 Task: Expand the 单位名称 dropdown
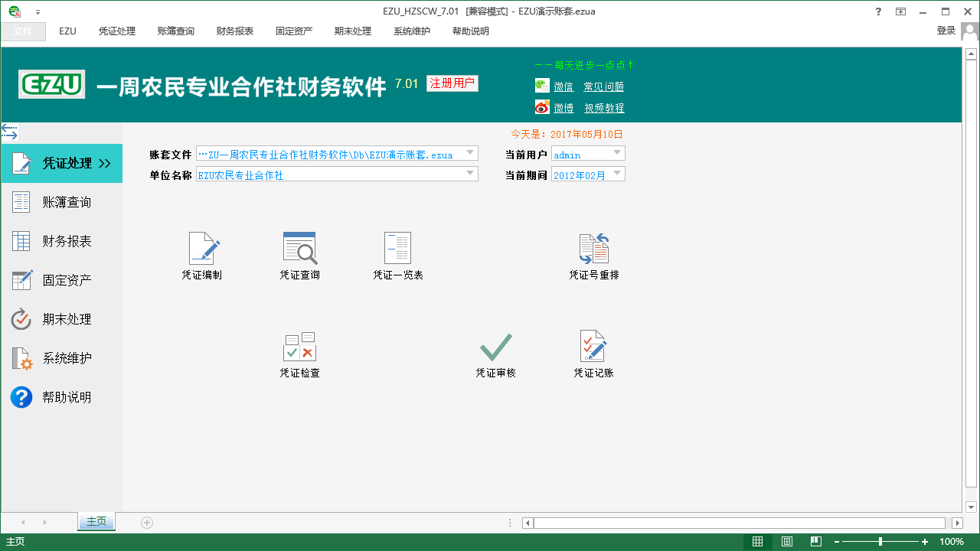click(x=471, y=174)
